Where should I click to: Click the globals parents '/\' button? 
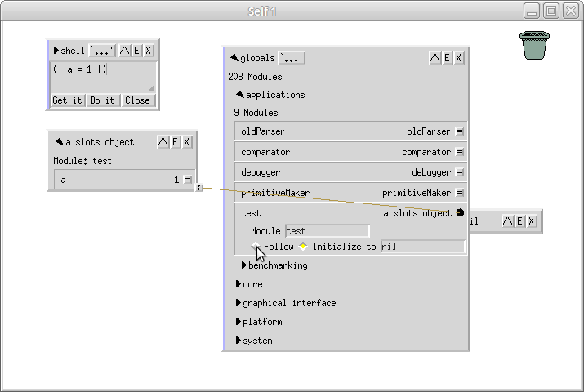435,58
